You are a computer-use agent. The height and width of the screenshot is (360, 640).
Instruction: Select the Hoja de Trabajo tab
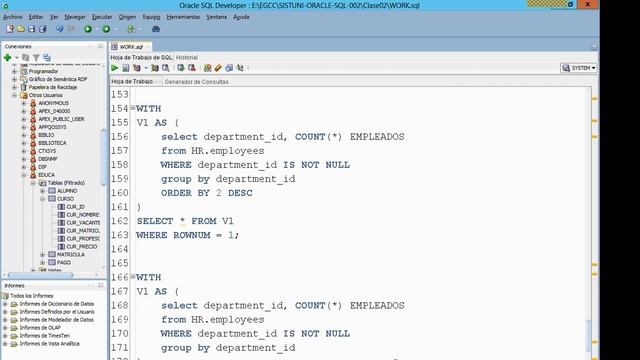[x=132, y=82]
